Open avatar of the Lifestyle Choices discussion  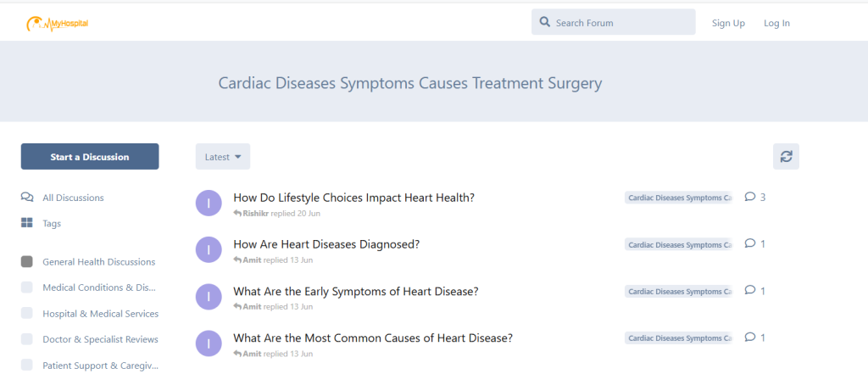point(209,204)
